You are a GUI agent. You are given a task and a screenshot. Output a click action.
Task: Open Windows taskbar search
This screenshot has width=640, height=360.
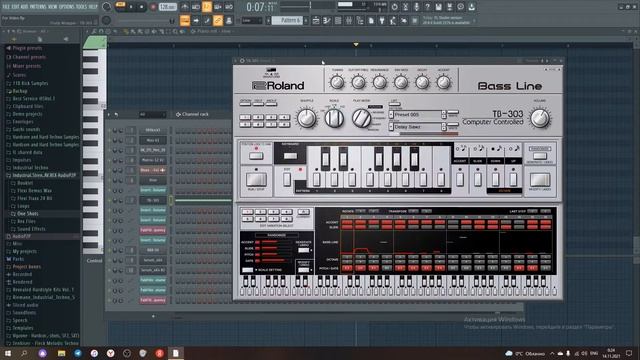pyautogui.click(x=24, y=353)
